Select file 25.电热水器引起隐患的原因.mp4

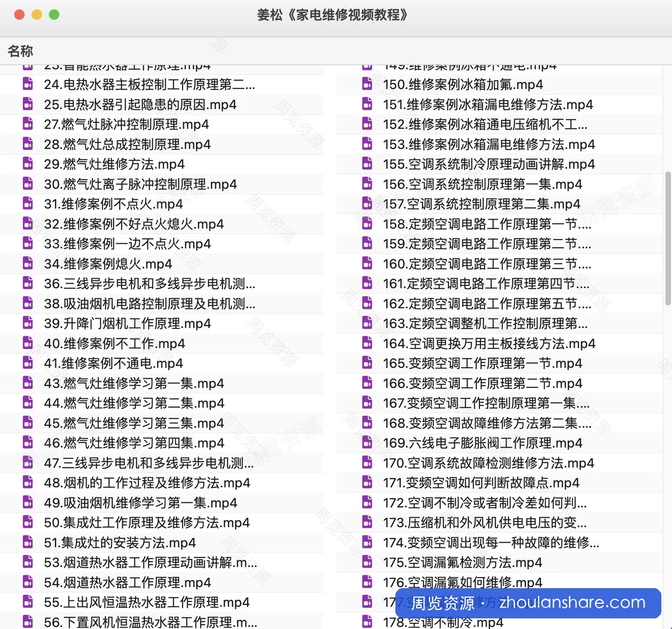pyautogui.click(x=140, y=105)
